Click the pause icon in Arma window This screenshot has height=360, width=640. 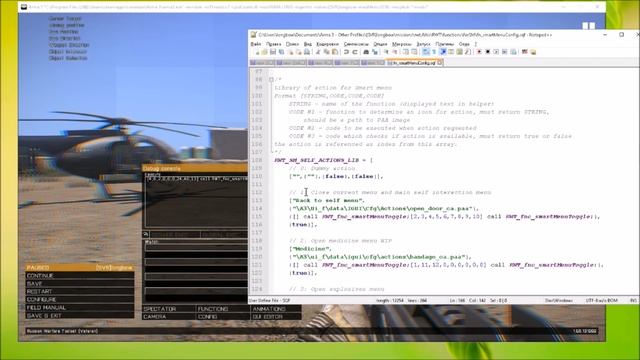pos(589,26)
